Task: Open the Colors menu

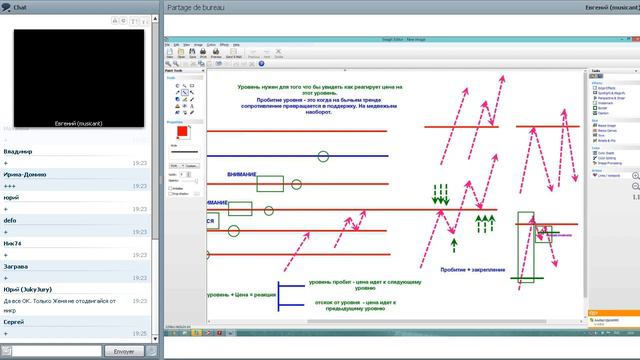Action: point(211,45)
